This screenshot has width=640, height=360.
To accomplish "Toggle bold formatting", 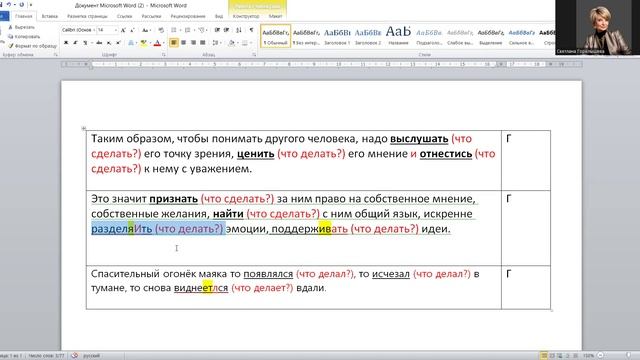I will pyautogui.click(x=66, y=42).
